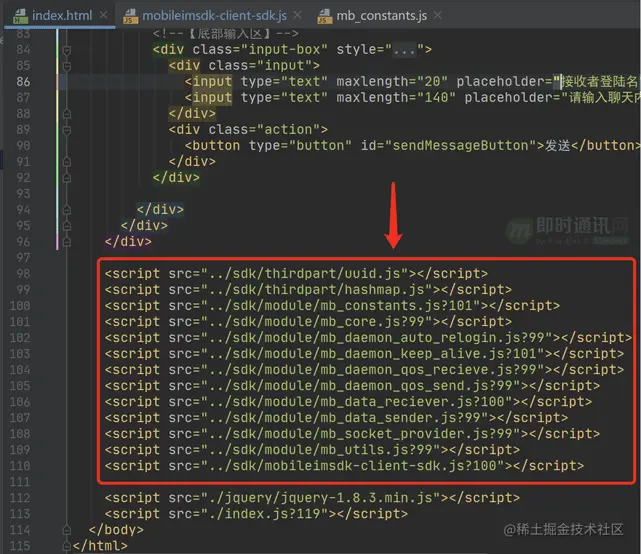This screenshot has height=554, width=641.
Task: Toggle fold marker at line 94 closing div
Action: click(67, 210)
